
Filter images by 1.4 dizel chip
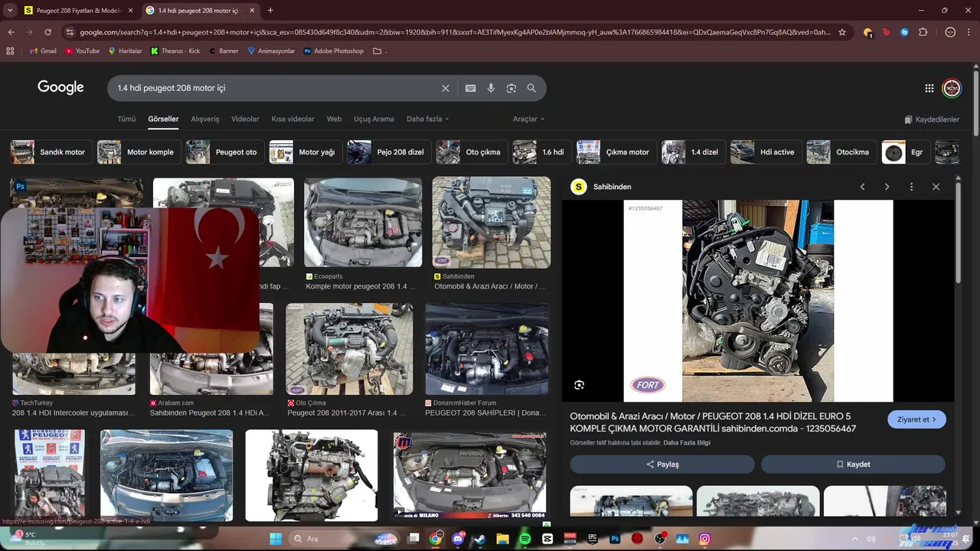694,152
